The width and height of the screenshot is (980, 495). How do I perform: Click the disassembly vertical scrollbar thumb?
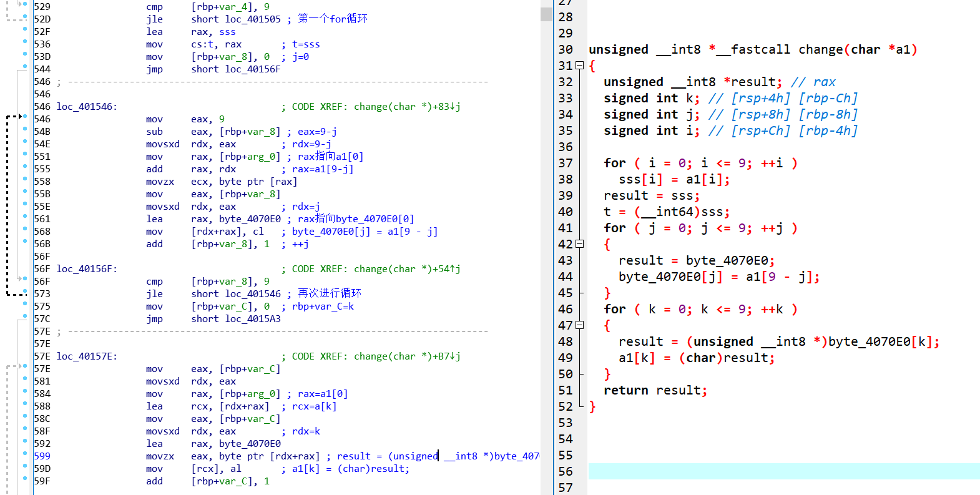(546, 13)
